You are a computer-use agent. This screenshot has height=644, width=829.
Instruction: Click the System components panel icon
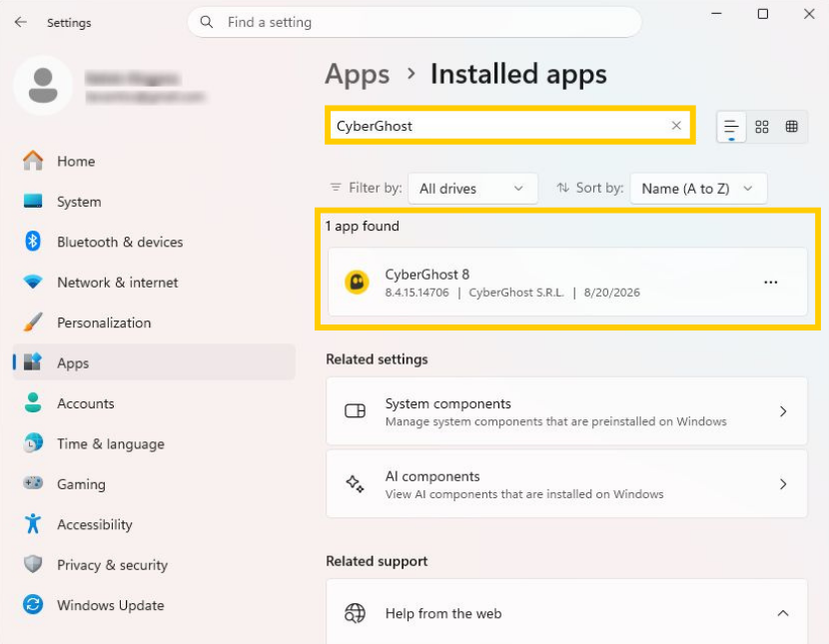tap(355, 411)
